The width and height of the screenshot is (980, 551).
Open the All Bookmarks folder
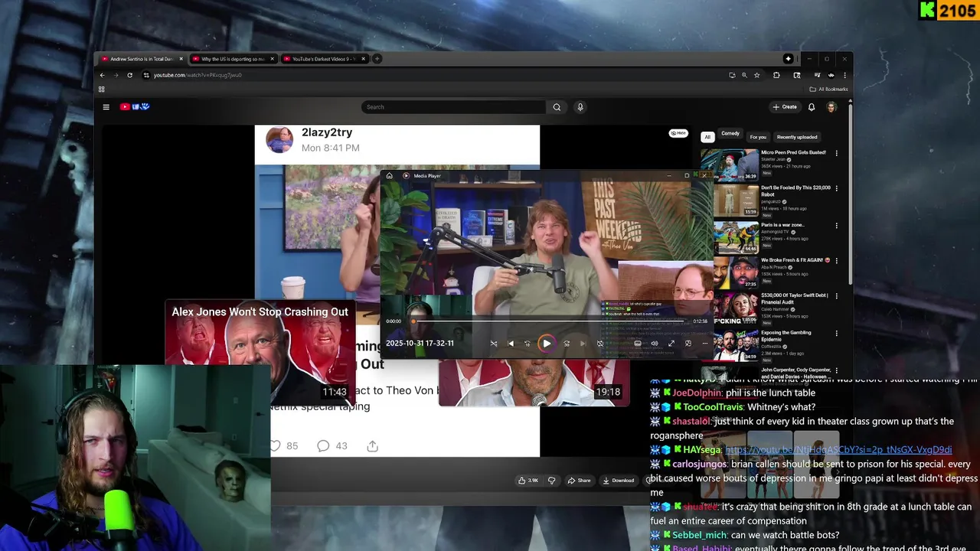click(x=828, y=89)
